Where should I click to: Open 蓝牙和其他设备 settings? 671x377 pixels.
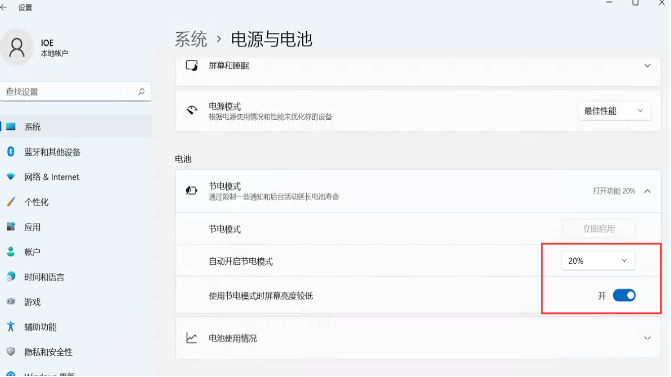coord(76,152)
